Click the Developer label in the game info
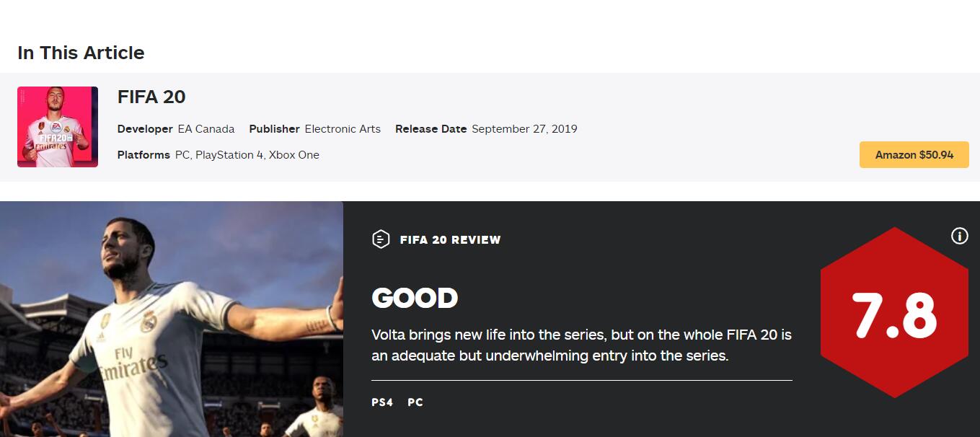This screenshot has height=437, width=980. tap(145, 129)
